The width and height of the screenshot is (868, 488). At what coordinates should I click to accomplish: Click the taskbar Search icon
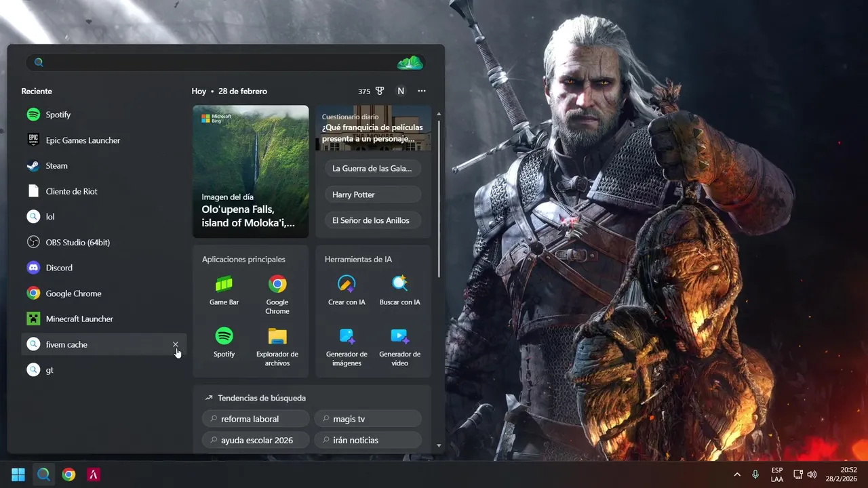pyautogui.click(x=43, y=474)
